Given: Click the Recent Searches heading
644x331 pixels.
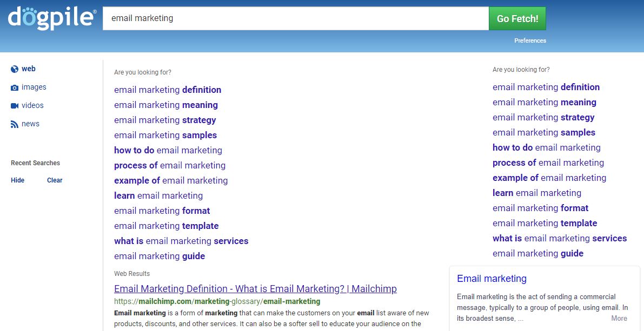Looking at the screenshot, I should coord(35,163).
